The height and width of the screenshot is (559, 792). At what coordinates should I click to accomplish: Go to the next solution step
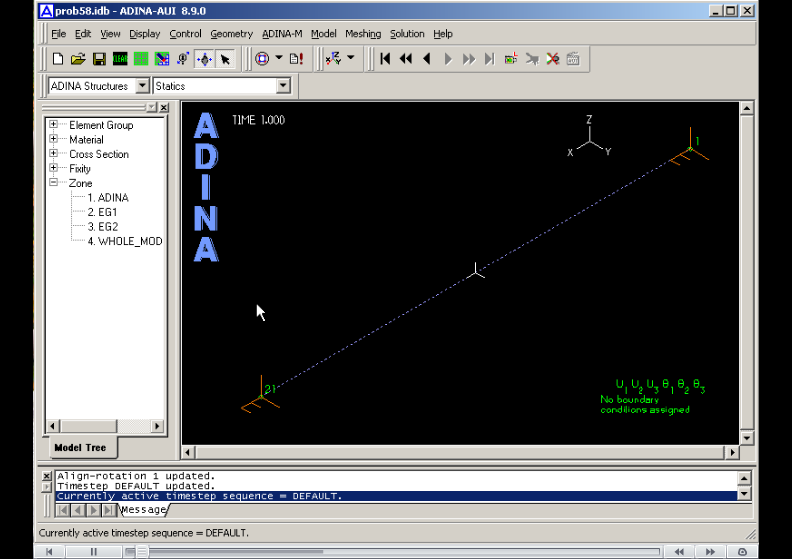[448, 59]
